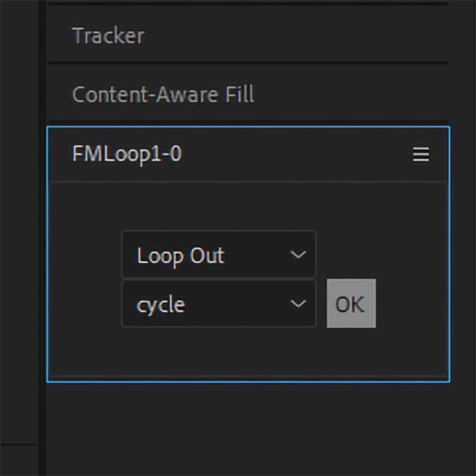Click the cycle dropdown chevron arrow
The height and width of the screenshot is (476, 476).
pyautogui.click(x=298, y=304)
